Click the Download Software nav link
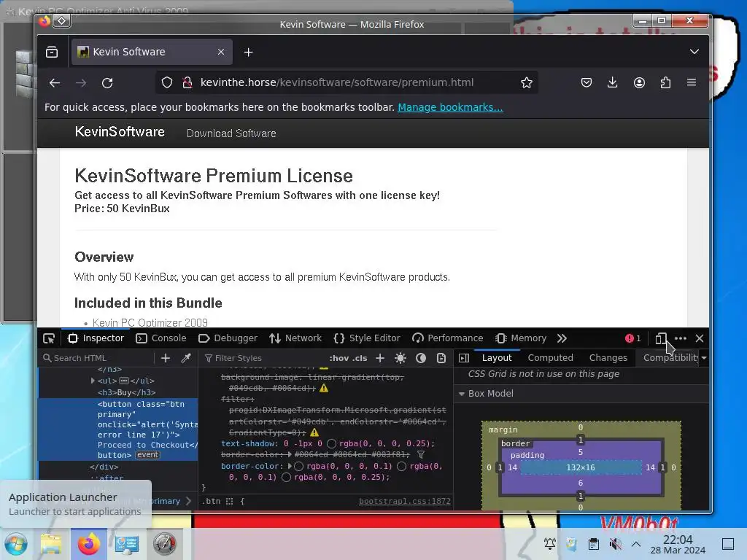This screenshot has height=560, width=747. pyautogui.click(x=231, y=134)
